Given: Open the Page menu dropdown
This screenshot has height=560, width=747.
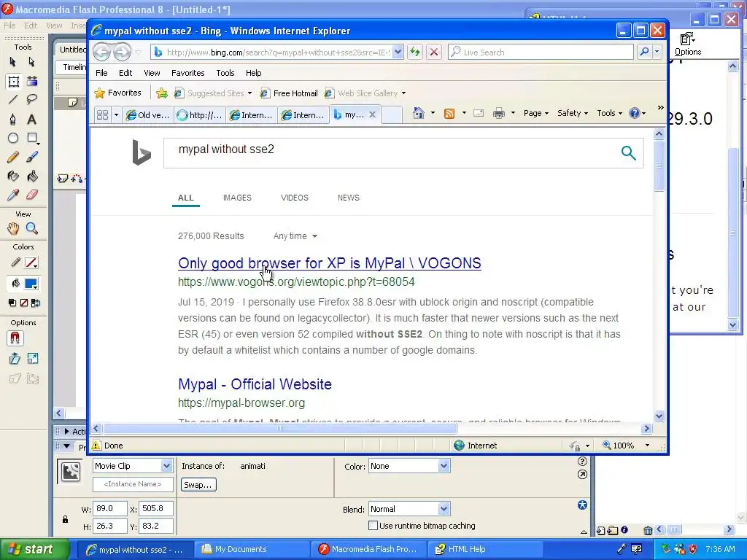Looking at the screenshot, I should click(536, 113).
